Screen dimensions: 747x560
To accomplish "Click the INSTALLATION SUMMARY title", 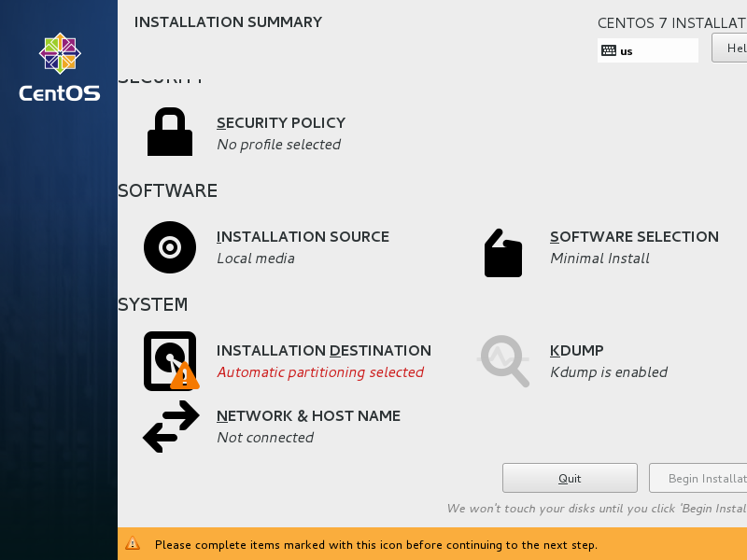I will (x=228, y=21).
